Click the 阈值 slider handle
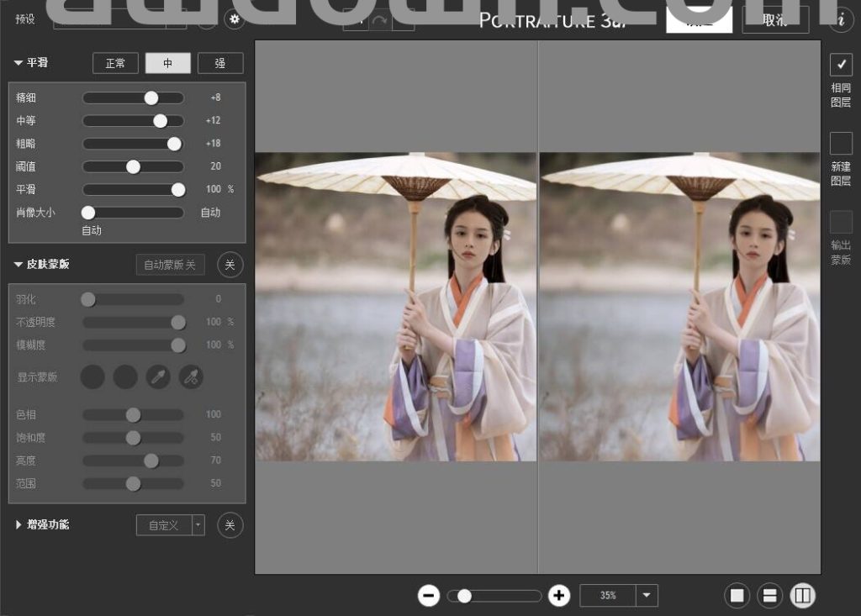Screen dimensions: 861x616 133,166
